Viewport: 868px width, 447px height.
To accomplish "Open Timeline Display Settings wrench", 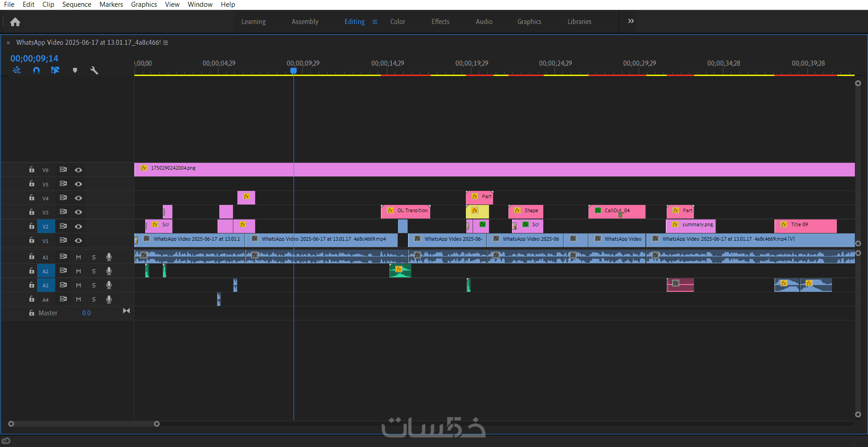I will 94,70.
